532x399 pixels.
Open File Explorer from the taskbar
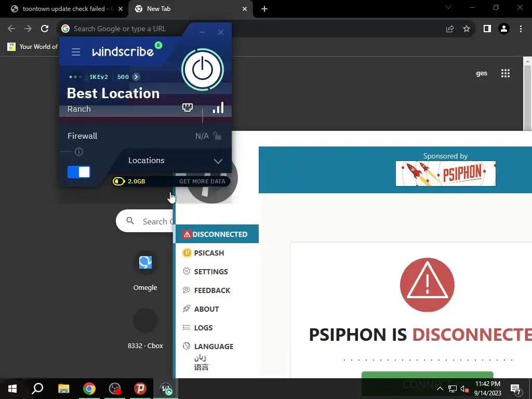[x=63, y=389]
